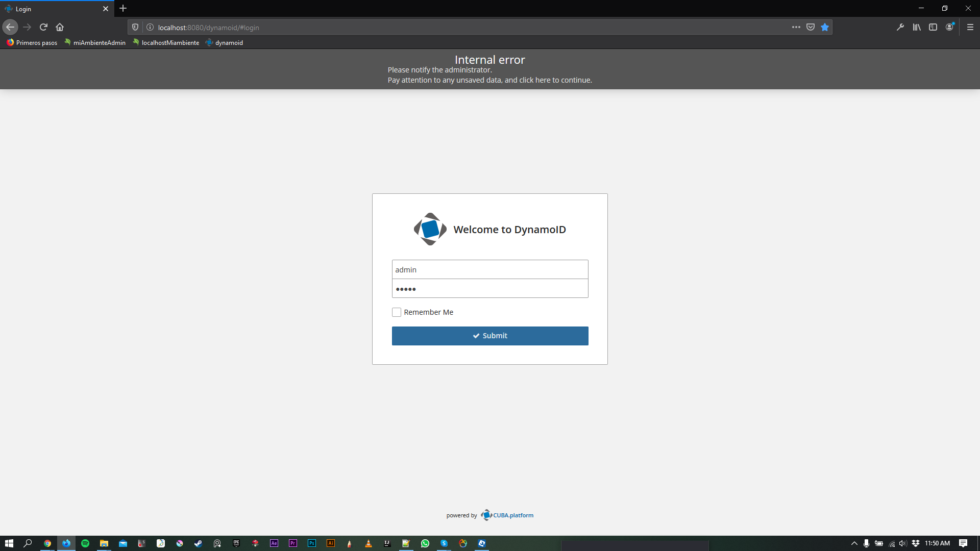The height and width of the screenshot is (551, 980).
Task: Open WhatsApp from the taskbar
Action: click(425, 543)
